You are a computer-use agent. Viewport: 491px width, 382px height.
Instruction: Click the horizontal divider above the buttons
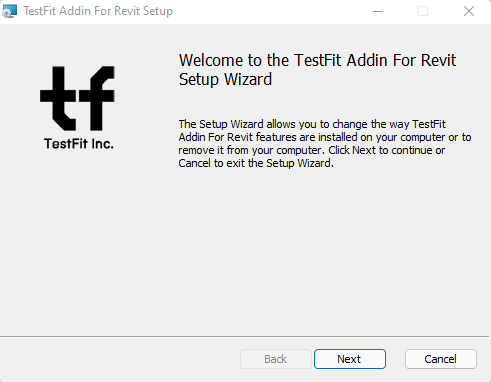(x=244, y=337)
